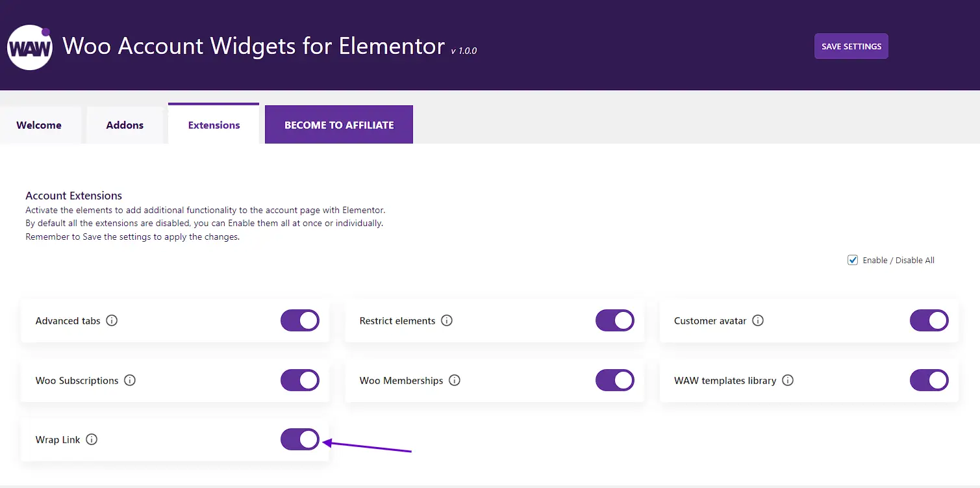This screenshot has height=488, width=980.
Task: Toggle the Customer avatar switch
Action: coord(929,320)
